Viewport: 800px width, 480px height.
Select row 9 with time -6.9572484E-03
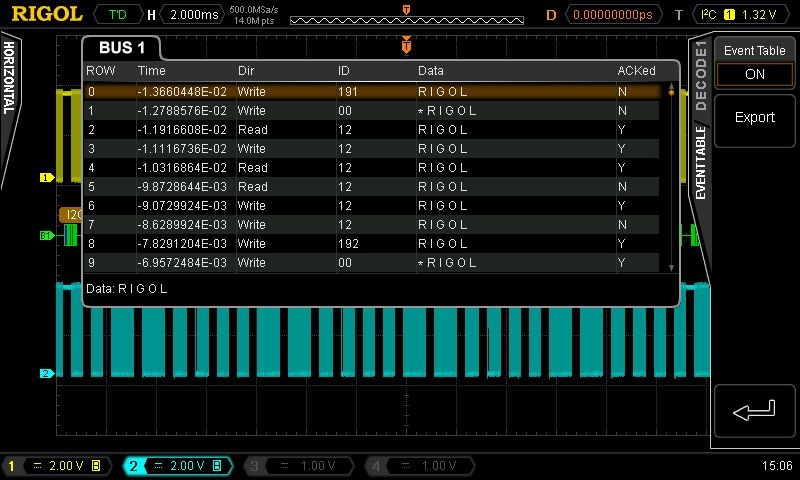(x=371, y=263)
